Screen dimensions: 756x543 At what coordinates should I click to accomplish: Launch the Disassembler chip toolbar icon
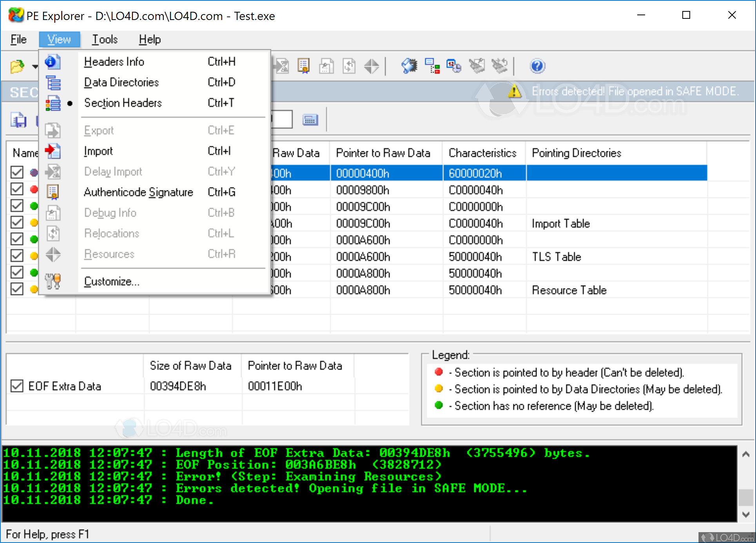[409, 66]
